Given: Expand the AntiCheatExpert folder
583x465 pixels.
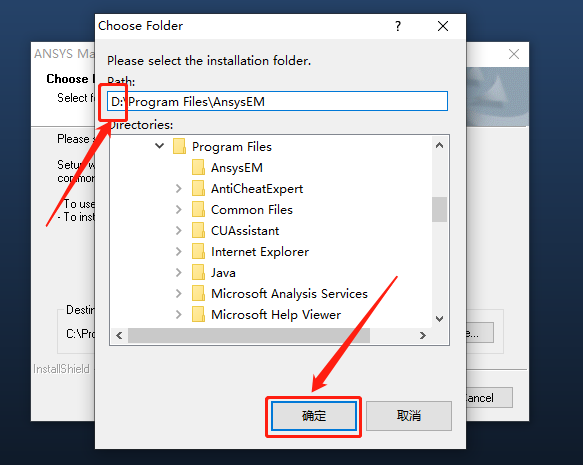Looking at the screenshot, I should point(178,188).
